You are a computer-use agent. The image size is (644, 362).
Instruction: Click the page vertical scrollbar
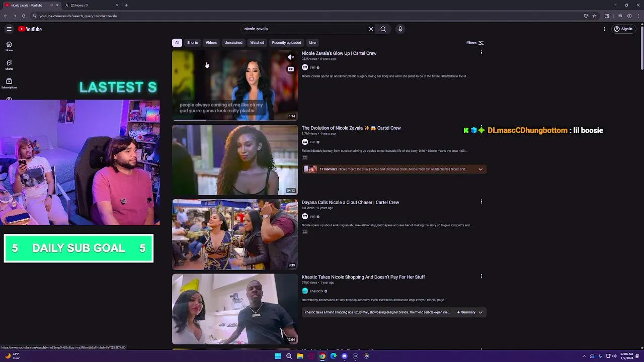point(641,49)
